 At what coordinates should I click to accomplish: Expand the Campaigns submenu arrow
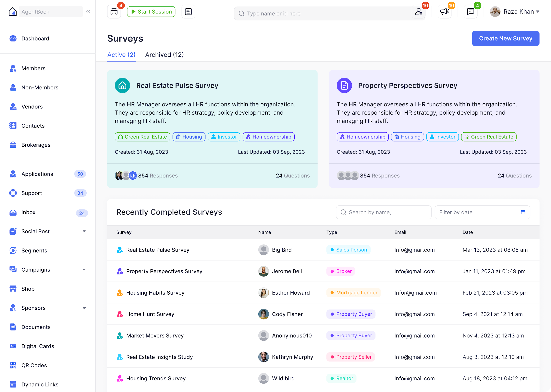84,270
